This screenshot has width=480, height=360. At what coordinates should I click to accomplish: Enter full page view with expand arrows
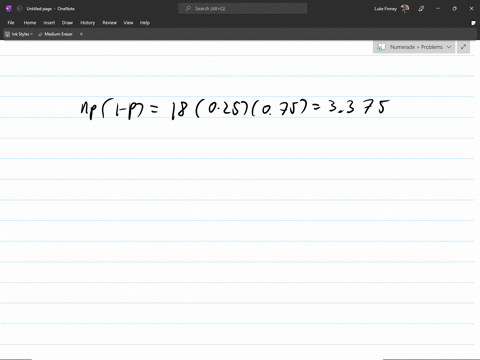coord(463,47)
